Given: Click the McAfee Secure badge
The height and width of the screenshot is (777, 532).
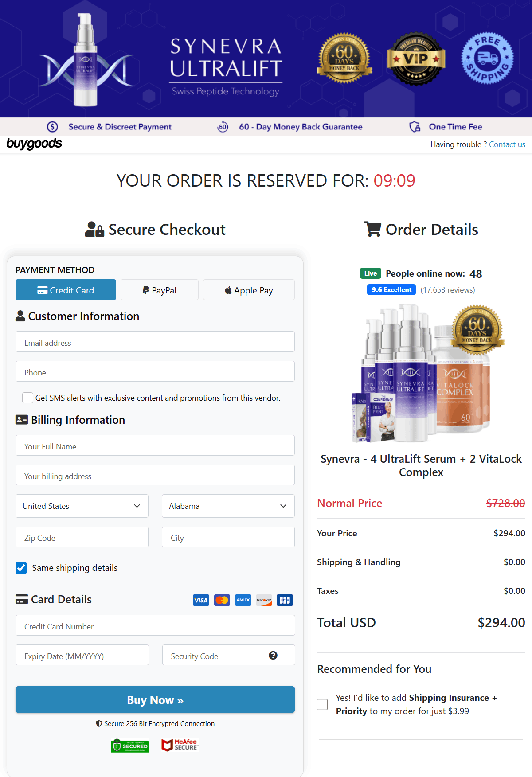Looking at the screenshot, I should (x=180, y=746).
